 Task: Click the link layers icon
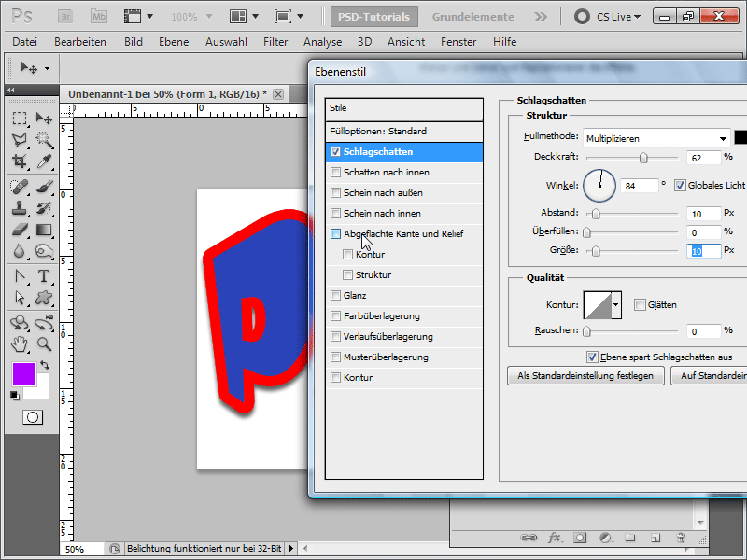[529, 538]
